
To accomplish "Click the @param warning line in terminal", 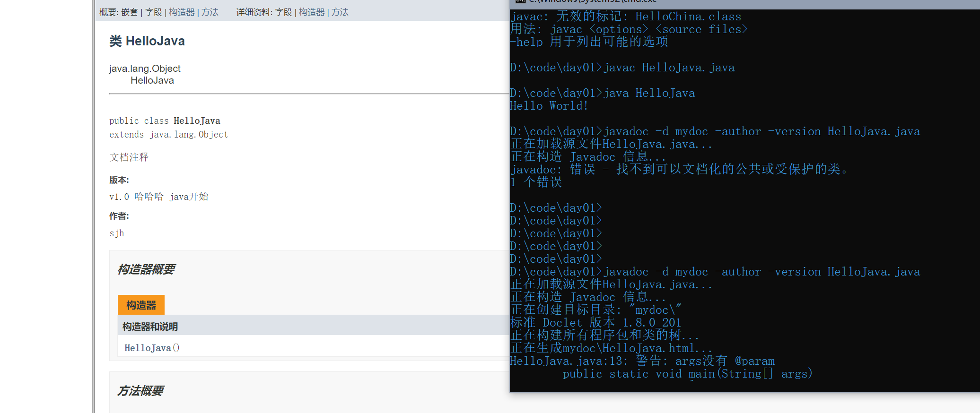I will click(x=642, y=361).
